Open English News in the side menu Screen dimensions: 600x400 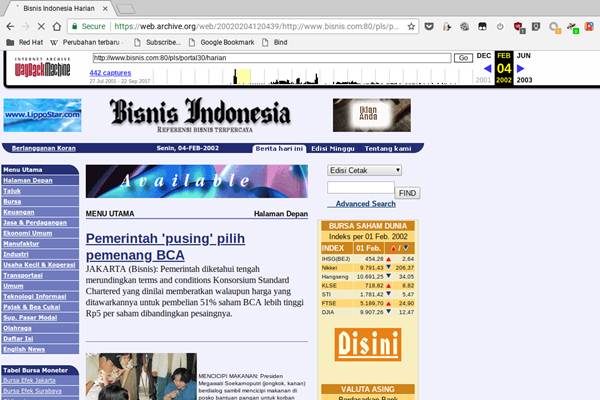(x=24, y=349)
